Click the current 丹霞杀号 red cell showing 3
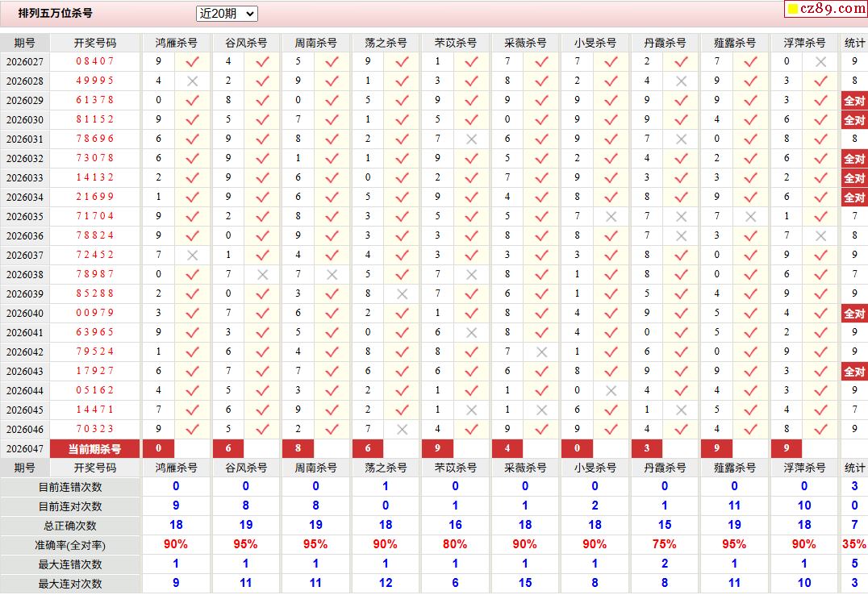Image resolution: width=868 pixels, height=595 pixels. 647,449
